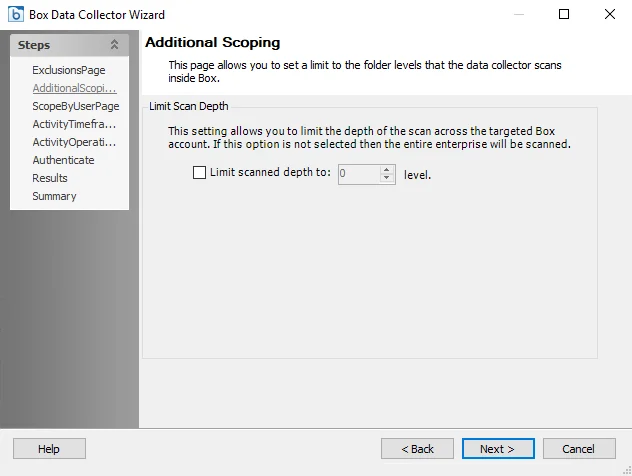This screenshot has height=476, width=632.
Task: Collapse the Steps panel chevron
Action: 114,45
